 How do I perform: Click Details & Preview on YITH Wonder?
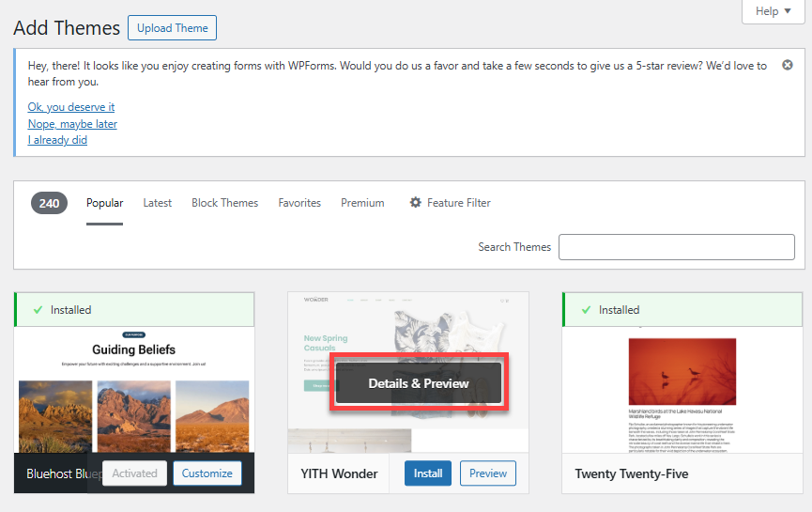pyautogui.click(x=419, y=383)
